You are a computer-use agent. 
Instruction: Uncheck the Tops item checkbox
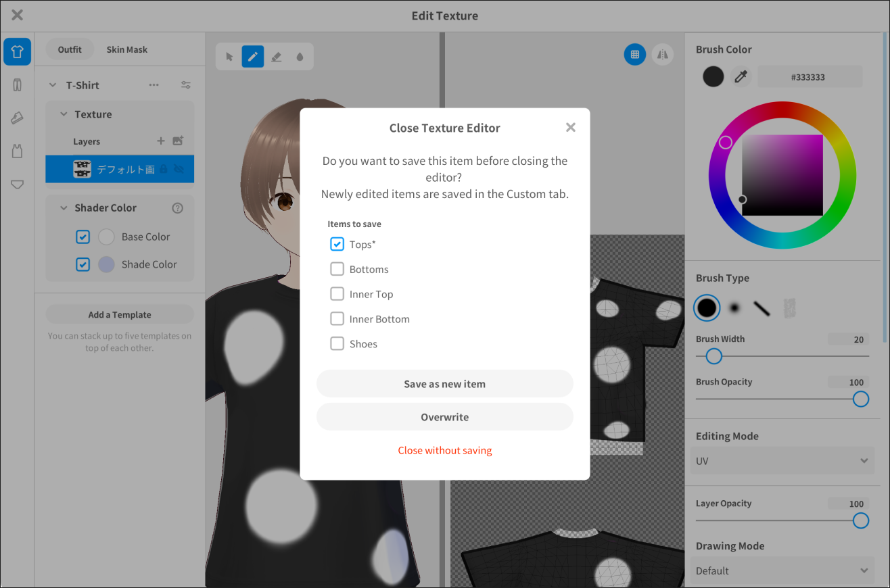coord(337,244)
